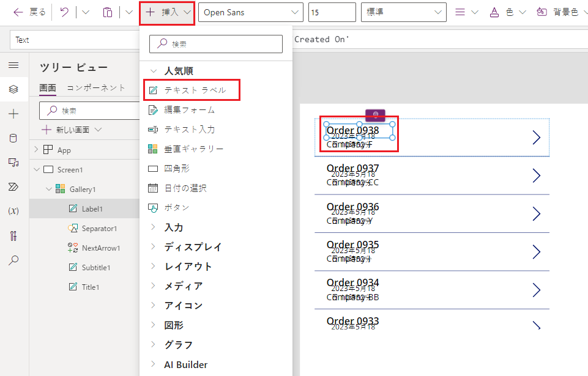Viewport: 588px width, 376px height.
Task: Click the next arrow on Order 0934 row
Action: click(536, 290)
